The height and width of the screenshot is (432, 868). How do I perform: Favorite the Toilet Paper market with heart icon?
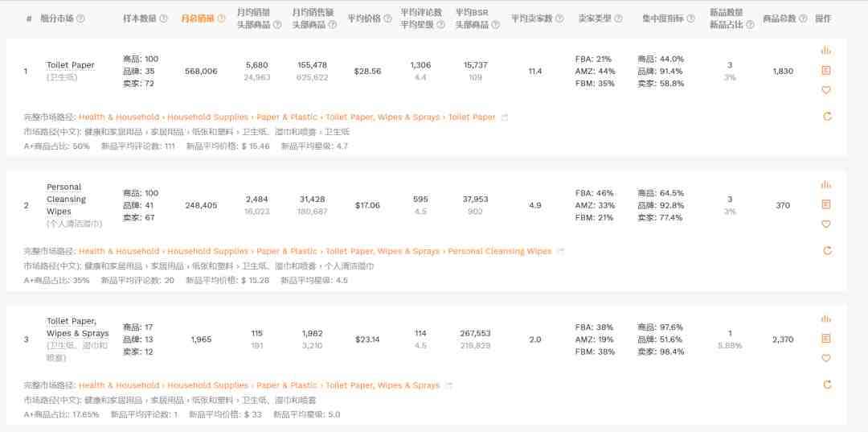point(826,90)
